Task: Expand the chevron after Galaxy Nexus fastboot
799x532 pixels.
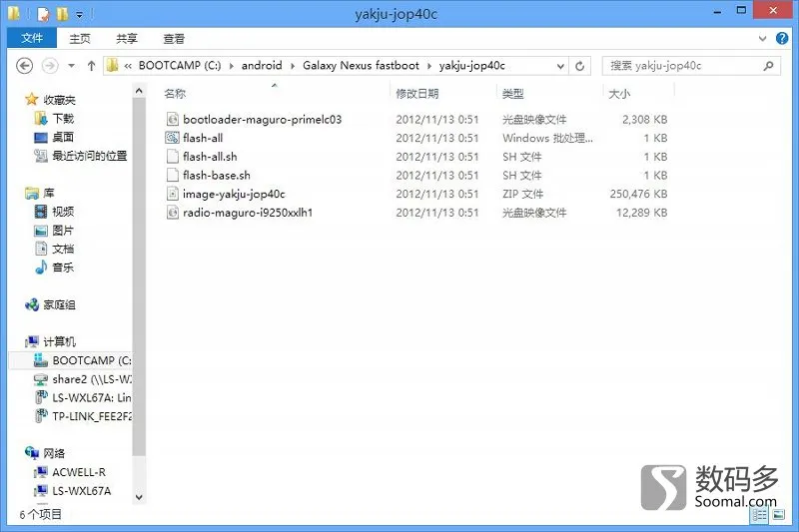Action: pyautogui.click(x=429, y=66)
